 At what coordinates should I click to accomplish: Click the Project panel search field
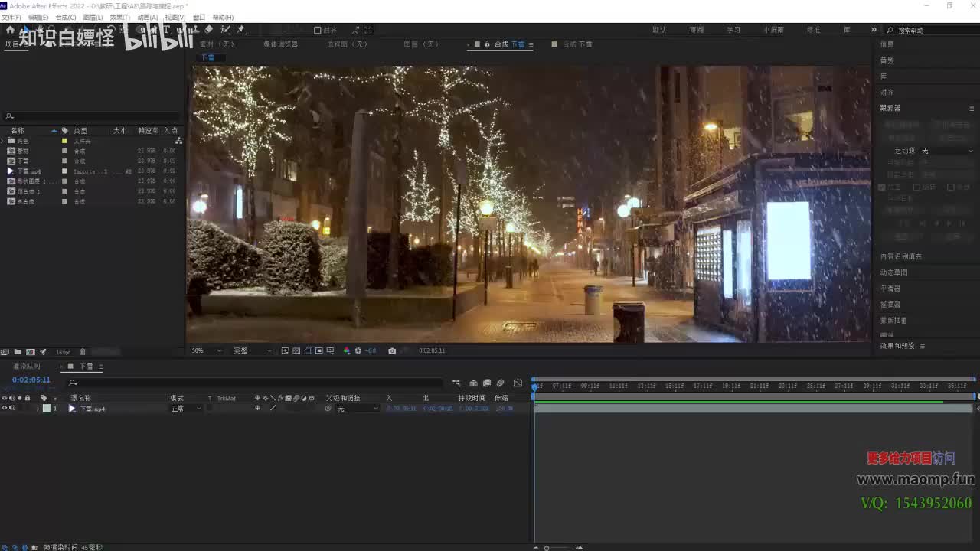pyautogui.click(x=92, y=116)
